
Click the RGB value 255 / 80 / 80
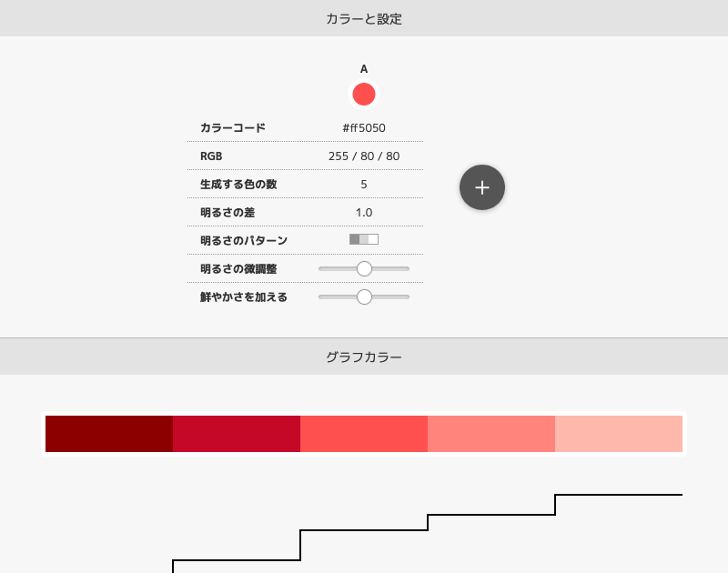click(364, 156)
